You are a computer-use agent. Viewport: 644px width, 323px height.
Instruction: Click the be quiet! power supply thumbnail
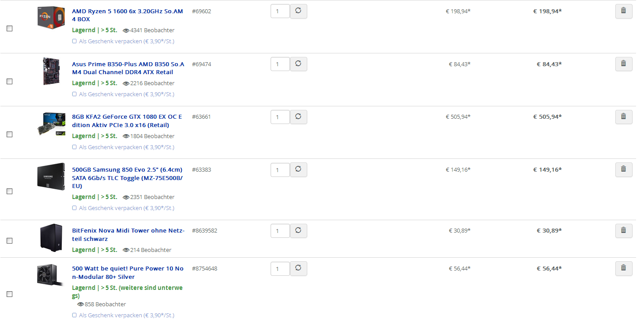coord(47,275)
